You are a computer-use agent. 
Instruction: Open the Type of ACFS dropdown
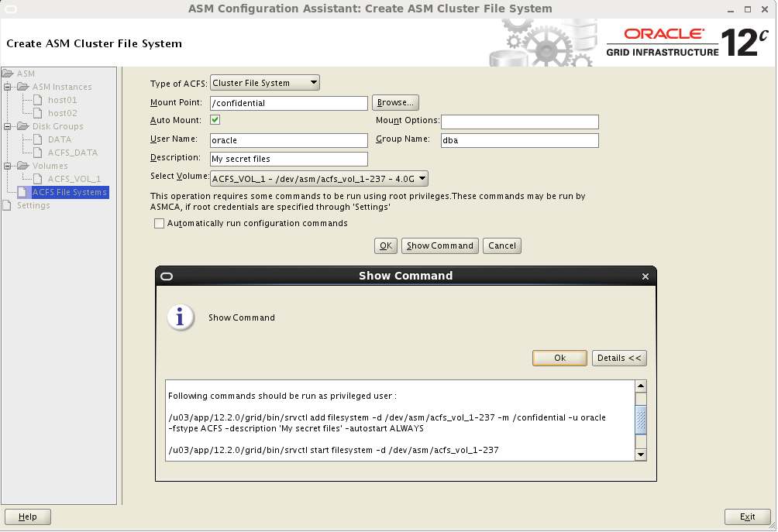point(265,83)
